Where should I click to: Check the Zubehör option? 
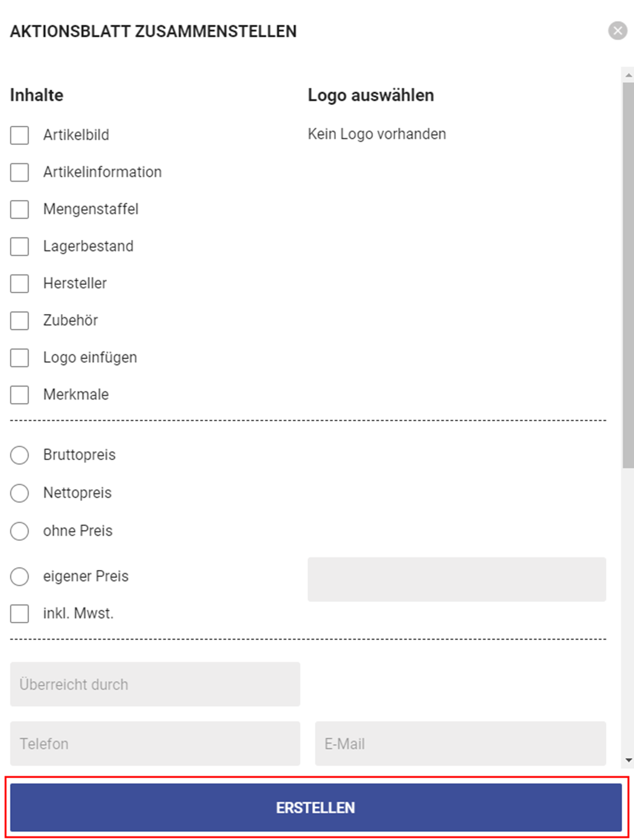(20, 321)
